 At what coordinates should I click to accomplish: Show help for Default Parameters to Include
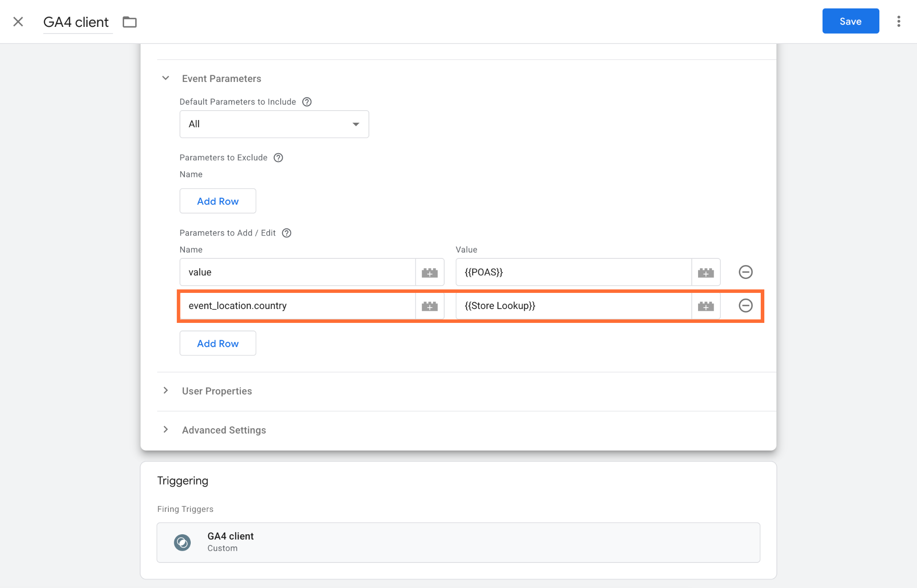pyautogui.click(x=307, y=102)
